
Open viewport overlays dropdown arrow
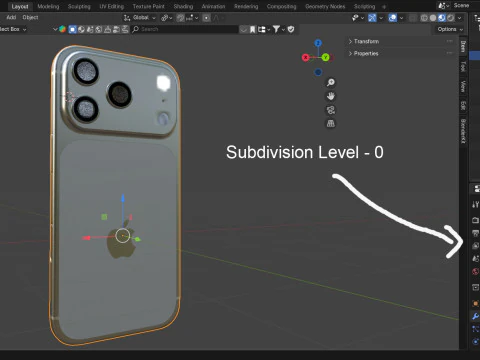click(401, 18)
